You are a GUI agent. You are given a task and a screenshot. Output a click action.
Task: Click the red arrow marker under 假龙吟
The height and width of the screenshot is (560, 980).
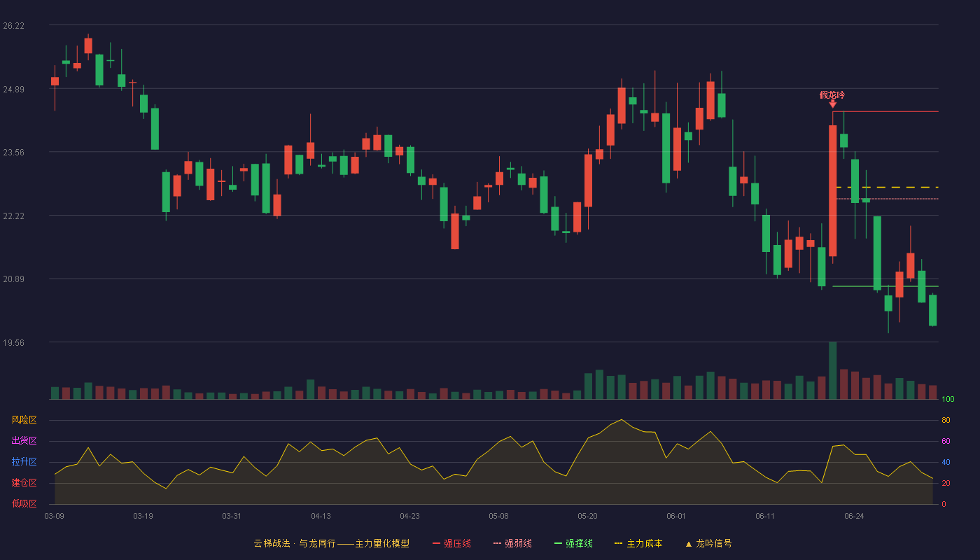pos(832,104)
